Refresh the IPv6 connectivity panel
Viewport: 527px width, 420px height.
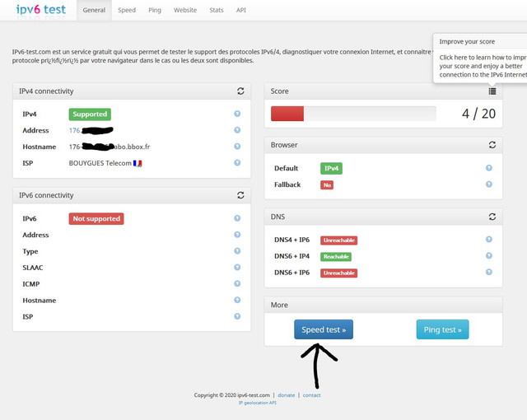240,195
